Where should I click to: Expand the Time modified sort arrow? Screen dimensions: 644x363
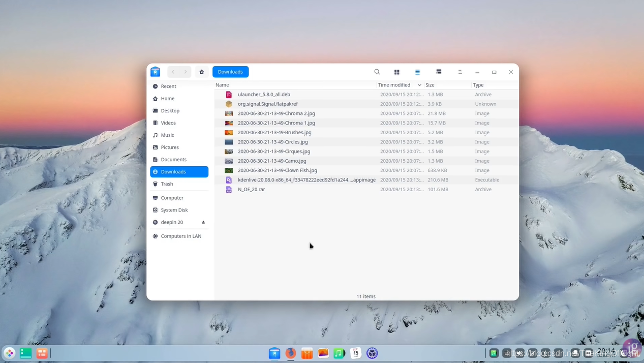tap(419, 85)
